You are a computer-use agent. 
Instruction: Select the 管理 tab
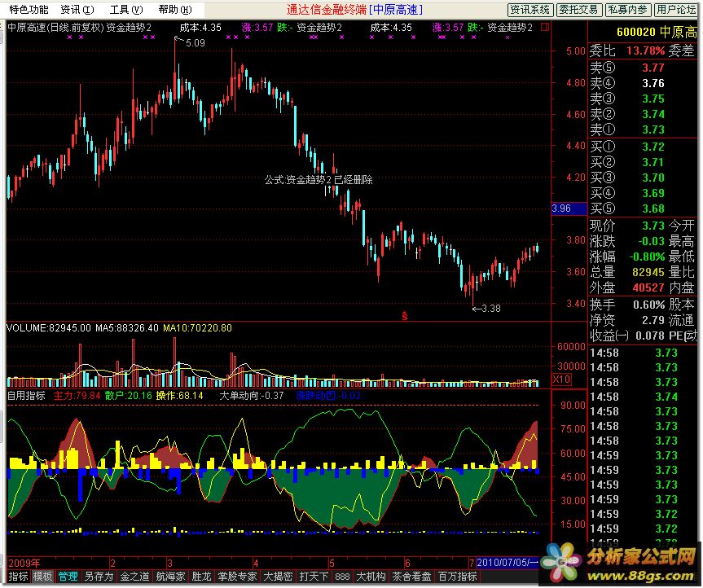pos(68,577)
